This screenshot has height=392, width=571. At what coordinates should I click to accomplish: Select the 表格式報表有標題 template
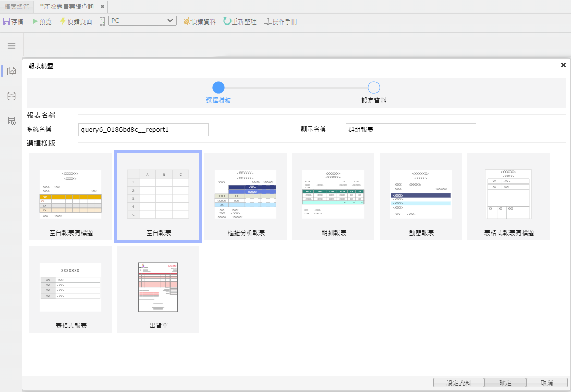508,197
